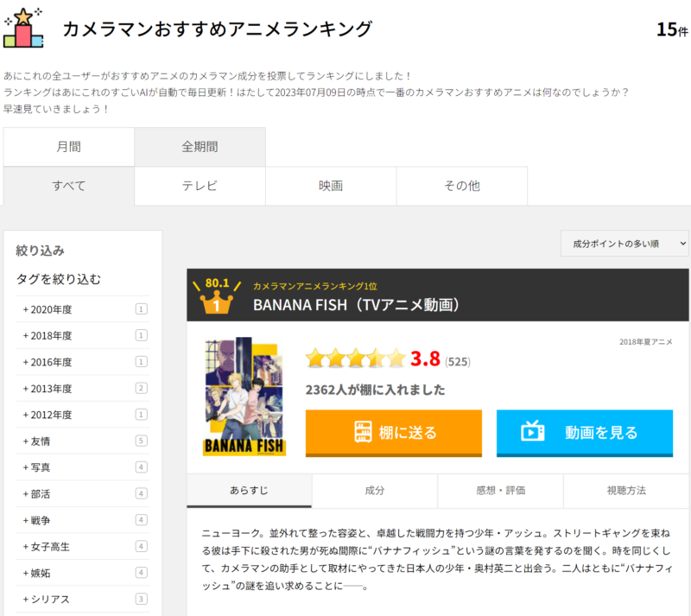
Task: Expand the 友情 tag filter
Action: tap(83, 441)
